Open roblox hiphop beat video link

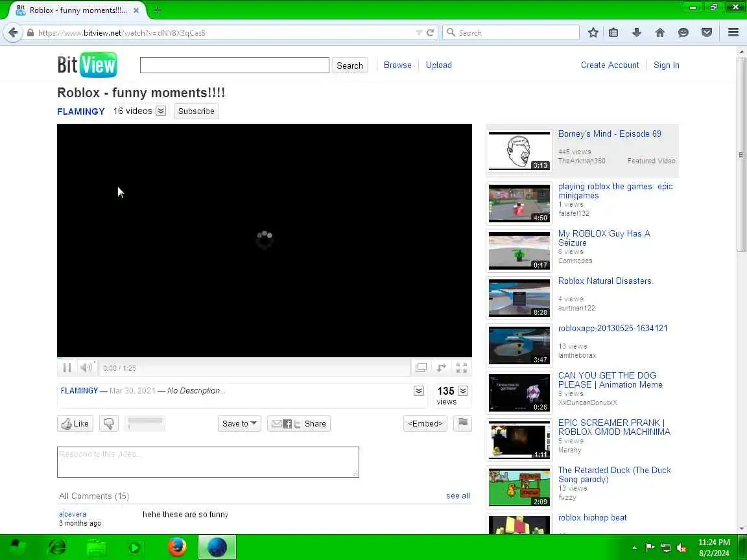[x=592, y=518]
